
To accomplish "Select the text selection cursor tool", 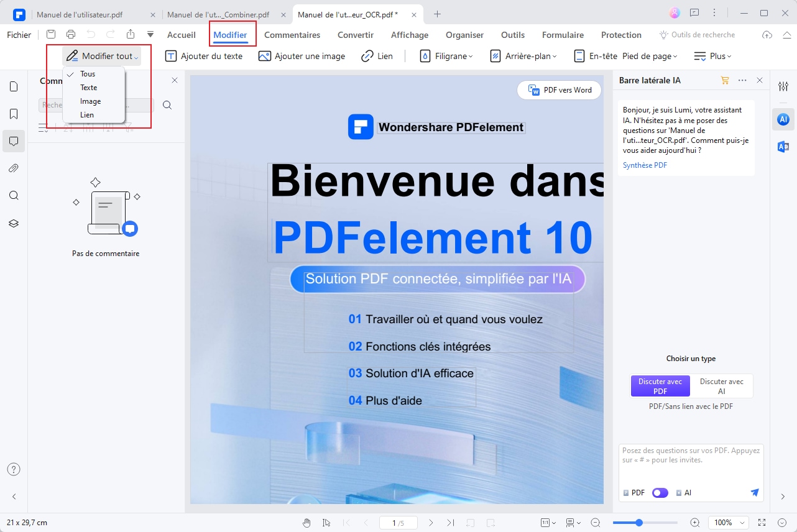I will point(326,523).
